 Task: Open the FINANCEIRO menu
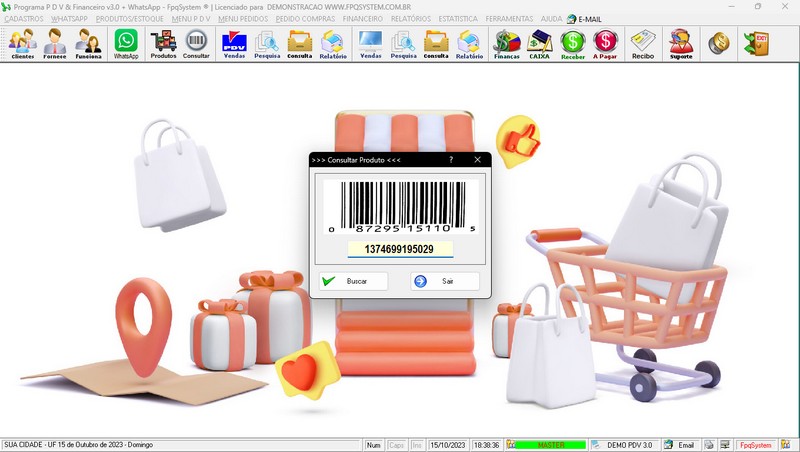[x=363, y=19]
